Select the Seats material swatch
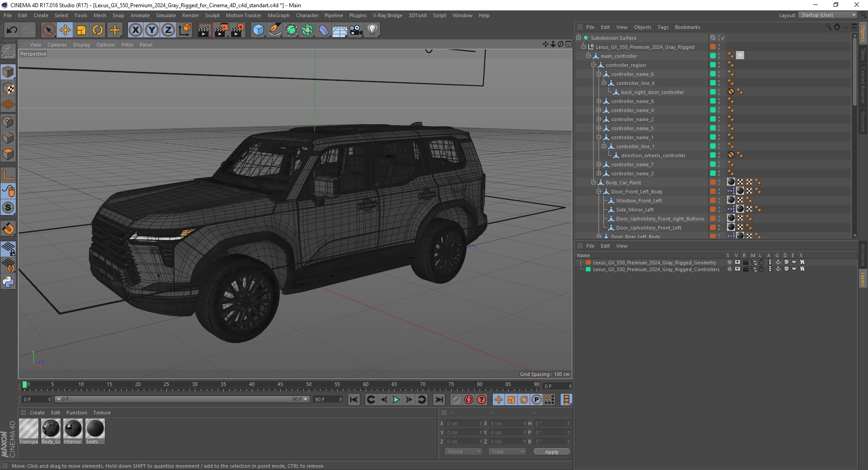The width and height of the screenshot is (868, 470). pyautogui.click(x=95, y=431)
